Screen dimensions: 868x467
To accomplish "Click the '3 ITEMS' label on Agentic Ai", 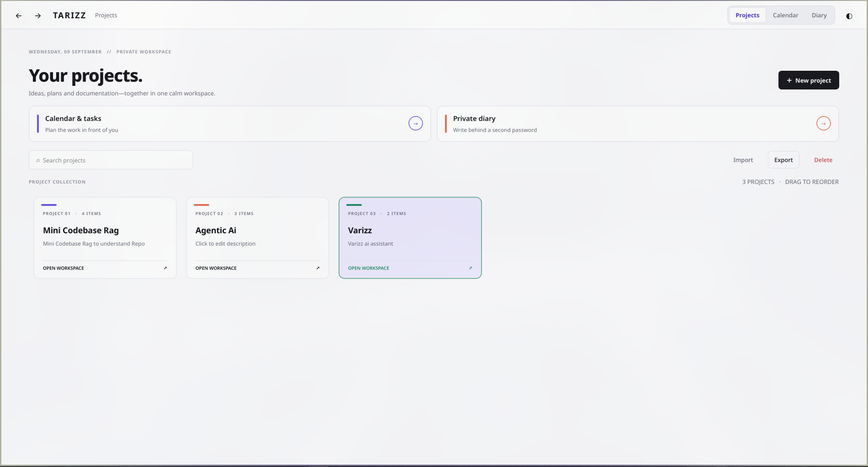I will (x=244, y=214).
